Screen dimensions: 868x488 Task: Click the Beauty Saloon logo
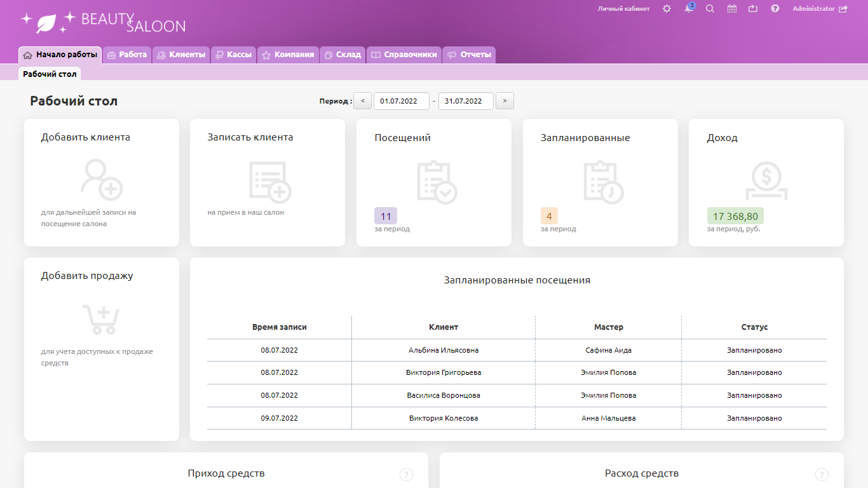click(103, 22)
